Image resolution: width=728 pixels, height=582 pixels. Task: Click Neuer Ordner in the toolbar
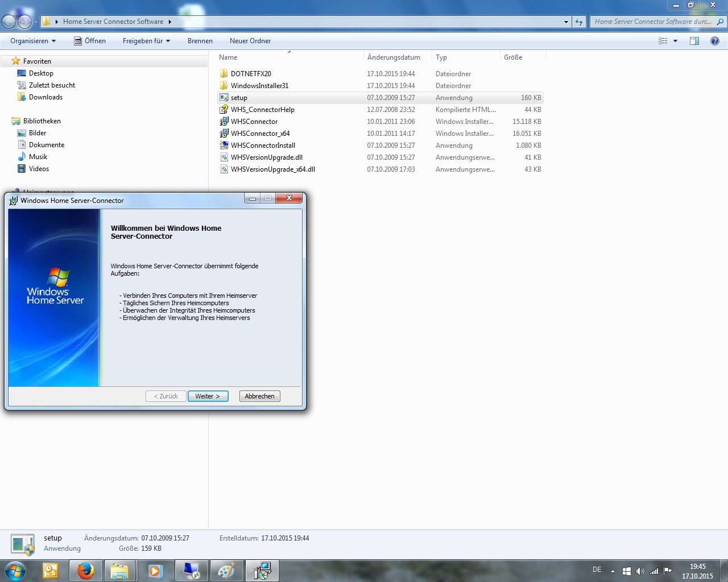(x=250, y=41)
